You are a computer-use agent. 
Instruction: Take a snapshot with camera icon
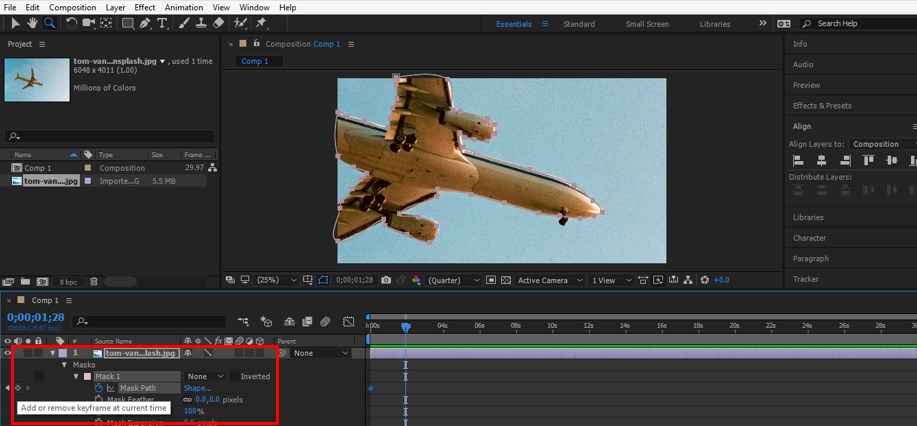386,280
